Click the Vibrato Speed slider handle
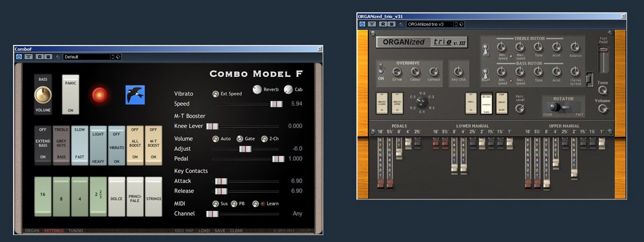This screenshot has width=644, height=242. pyautogui.click(x=276, y=104)
